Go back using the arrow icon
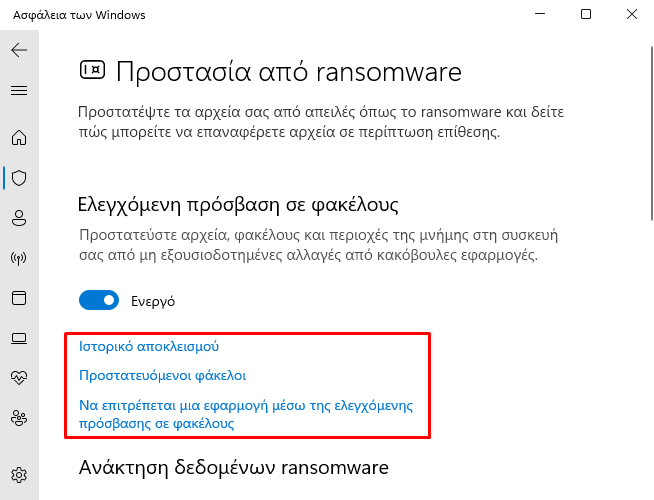The image size is (654, 500). (x=19, y=50)
